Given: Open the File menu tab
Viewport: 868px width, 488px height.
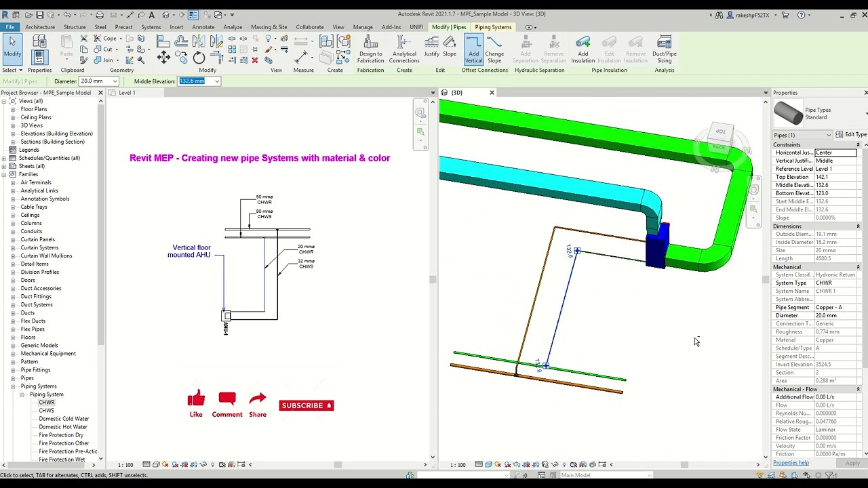Looking at the screenshot, I should tap(10, 27).
